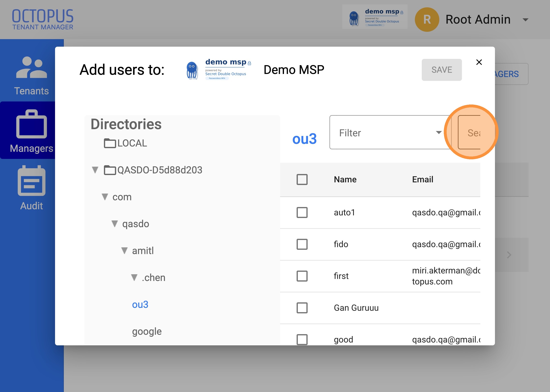The image size is (550, 392).
Task: Click the demo msp logo in header
Action: (x=375, y=17)
